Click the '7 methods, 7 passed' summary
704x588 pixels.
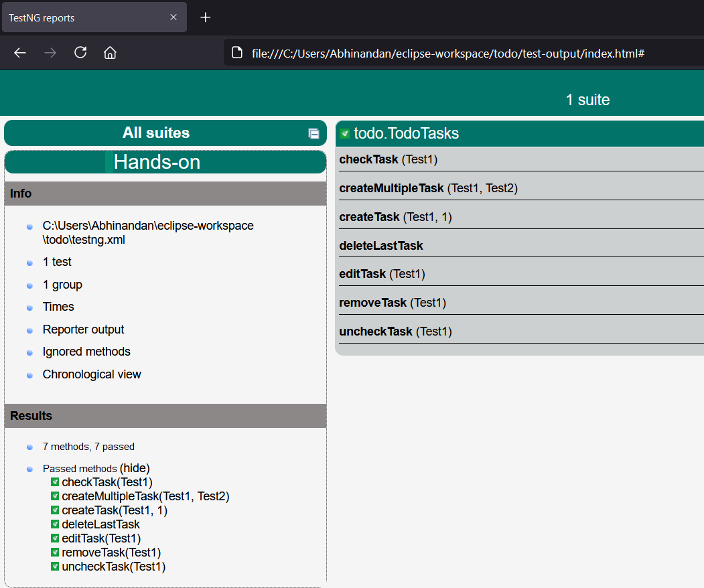pyautogui.click(x=88, y=447)
